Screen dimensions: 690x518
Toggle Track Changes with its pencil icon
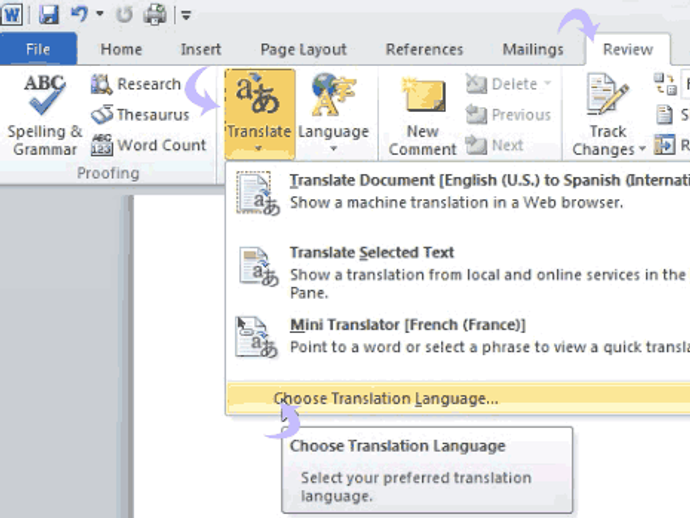coord(608,95)
